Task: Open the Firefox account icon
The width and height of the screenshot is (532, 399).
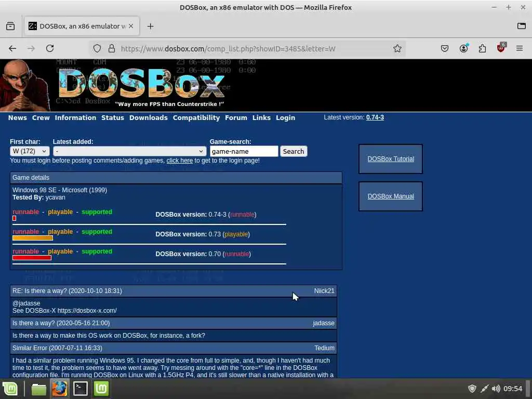Action: point(463,48)
